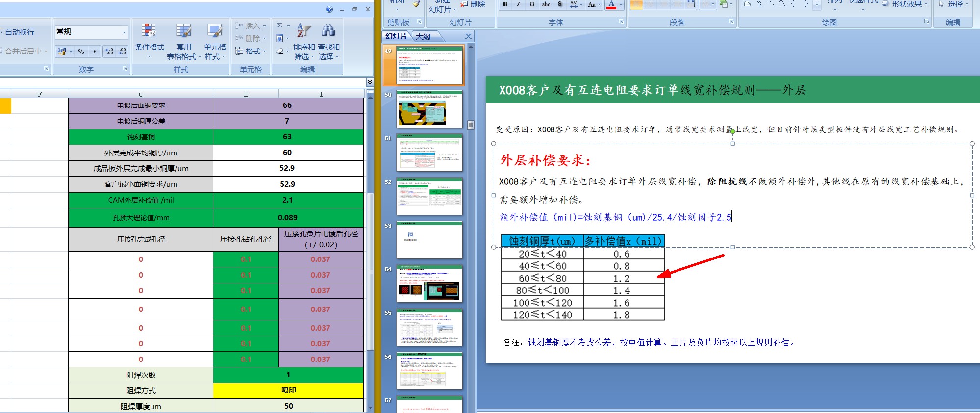Open Excel Help question mark icon
The image size is (980, 413).
click(329, 9)
